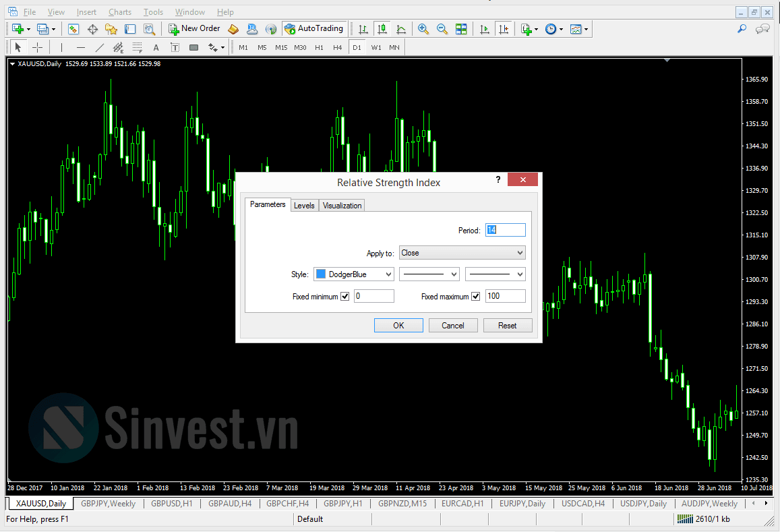Click the Reset button

point(508,326)
